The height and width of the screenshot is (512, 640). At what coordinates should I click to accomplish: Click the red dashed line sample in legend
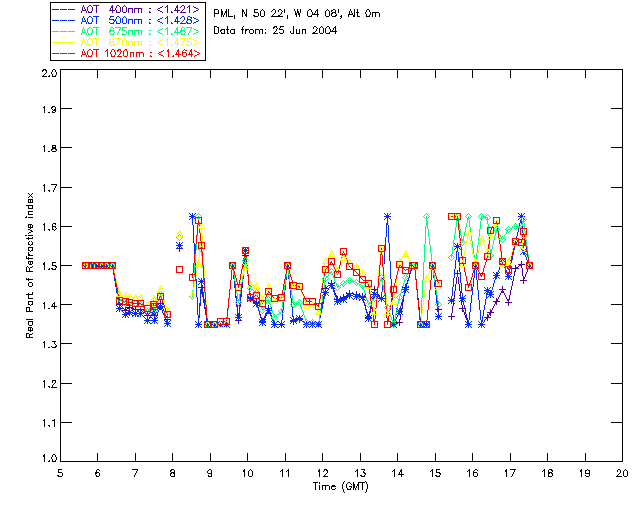pyautogui.click(x=64, y=53)
